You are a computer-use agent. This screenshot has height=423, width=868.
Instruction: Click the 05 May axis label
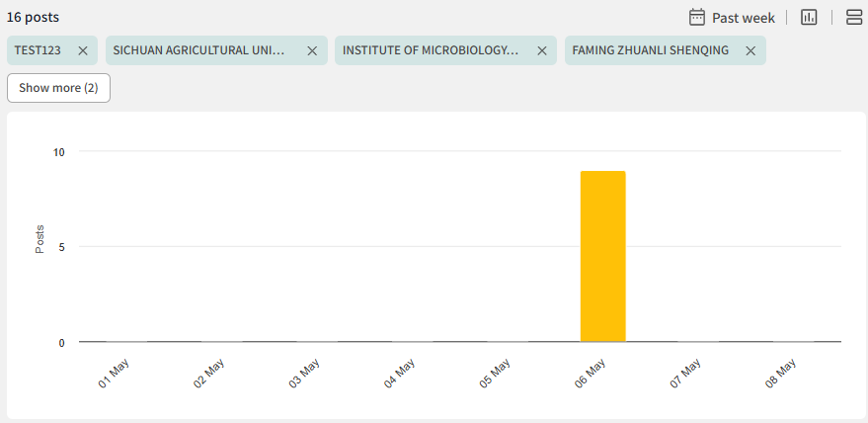(495, 375)
